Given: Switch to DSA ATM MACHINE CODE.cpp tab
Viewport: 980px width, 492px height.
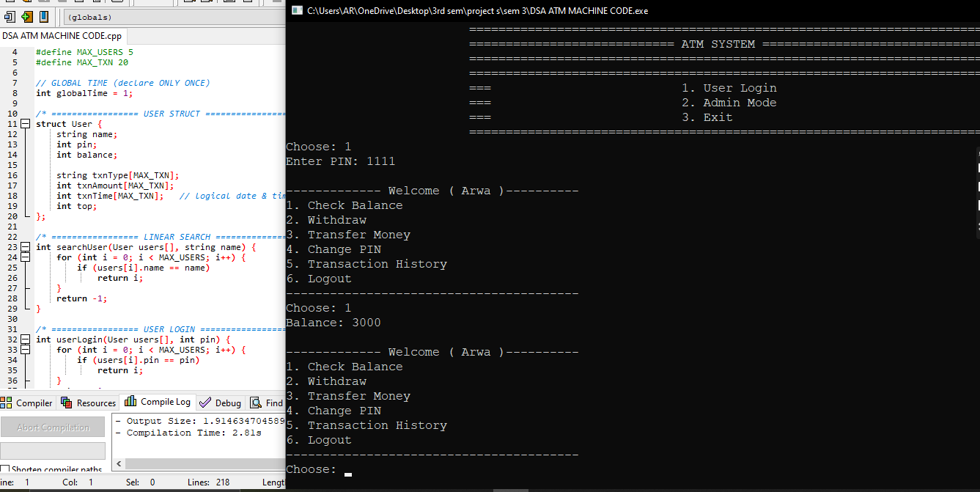Looking at the screenshot, I should pos(62,35).
